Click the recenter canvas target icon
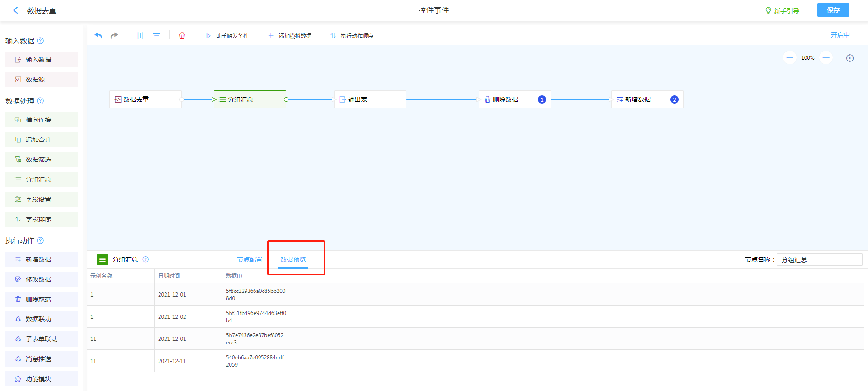Screen dimensions: 868x391 click(x=850, y=58)
